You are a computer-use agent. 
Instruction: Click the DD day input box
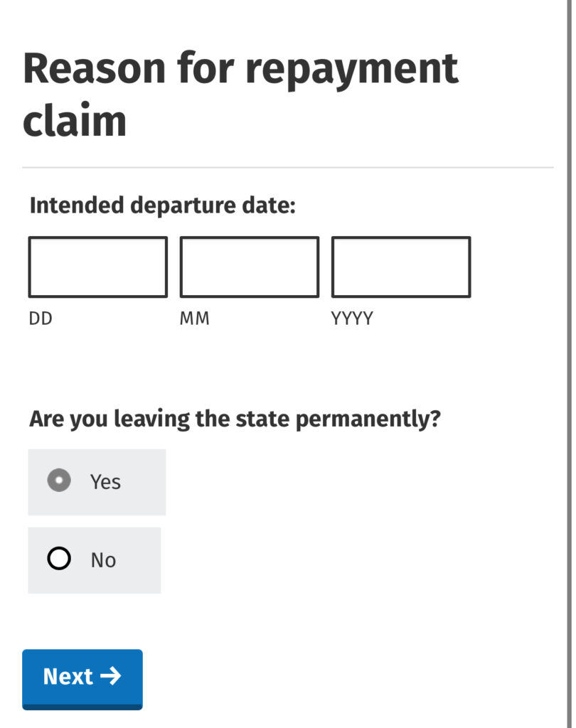97,267
